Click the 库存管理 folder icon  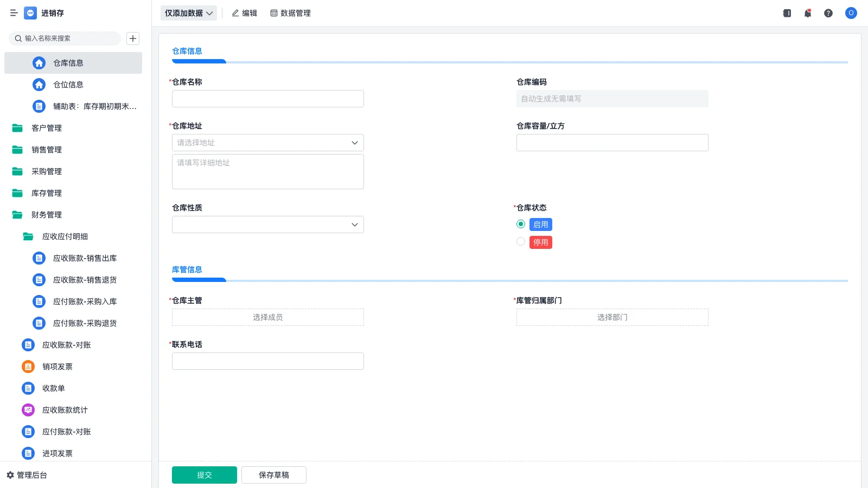click(x=17, y=193)
